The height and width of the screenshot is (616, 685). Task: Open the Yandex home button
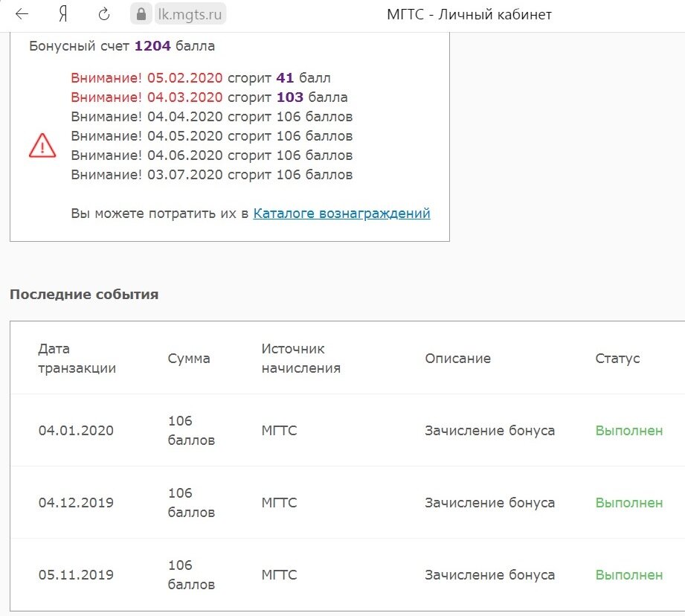tap(63, 14)
